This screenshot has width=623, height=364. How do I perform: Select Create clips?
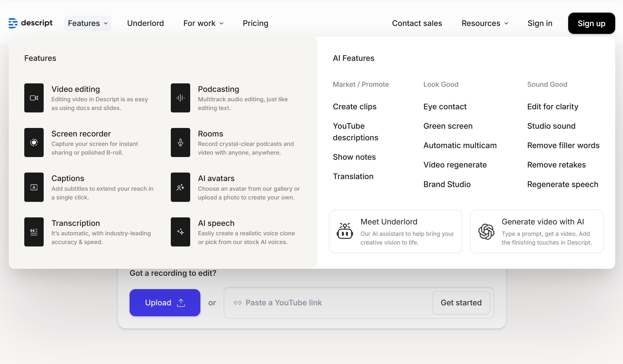coord(354,106)
